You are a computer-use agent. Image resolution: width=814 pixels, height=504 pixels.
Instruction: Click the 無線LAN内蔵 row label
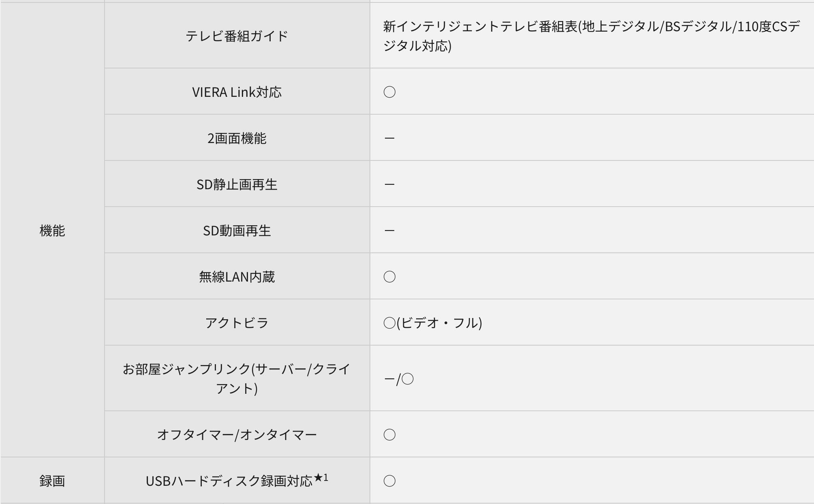pos(237,277)
